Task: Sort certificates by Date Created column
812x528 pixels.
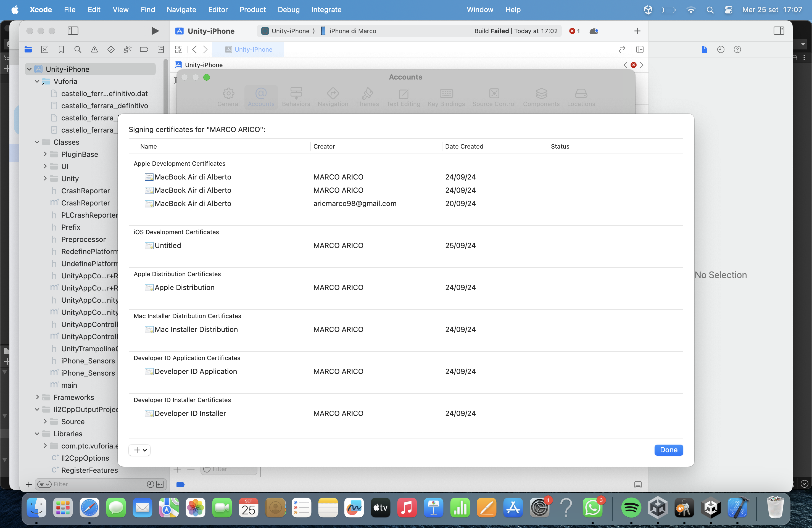Action: pyautogui.click(x=494, y=146)
